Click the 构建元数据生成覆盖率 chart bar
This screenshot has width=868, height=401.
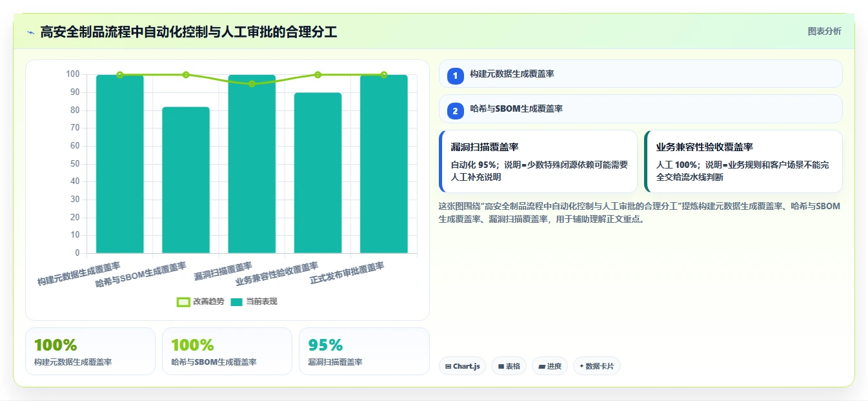pyautogui.click(x=120, y=164)
